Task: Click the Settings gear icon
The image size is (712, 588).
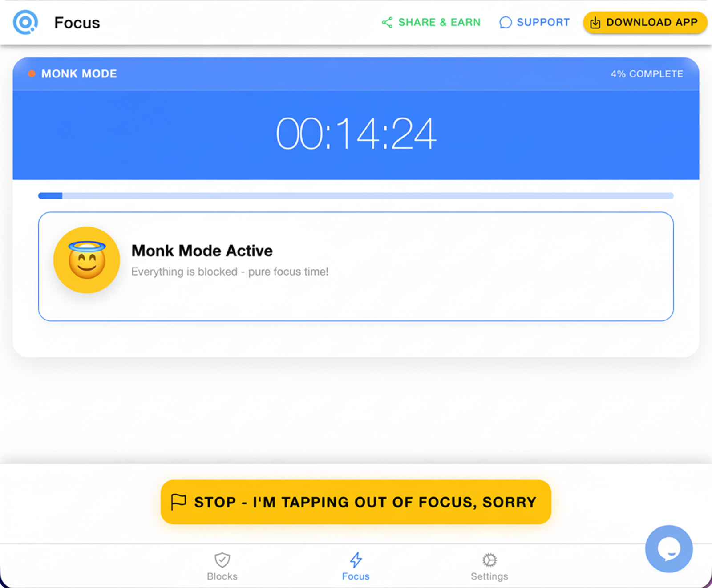Action: pos(489,560)
